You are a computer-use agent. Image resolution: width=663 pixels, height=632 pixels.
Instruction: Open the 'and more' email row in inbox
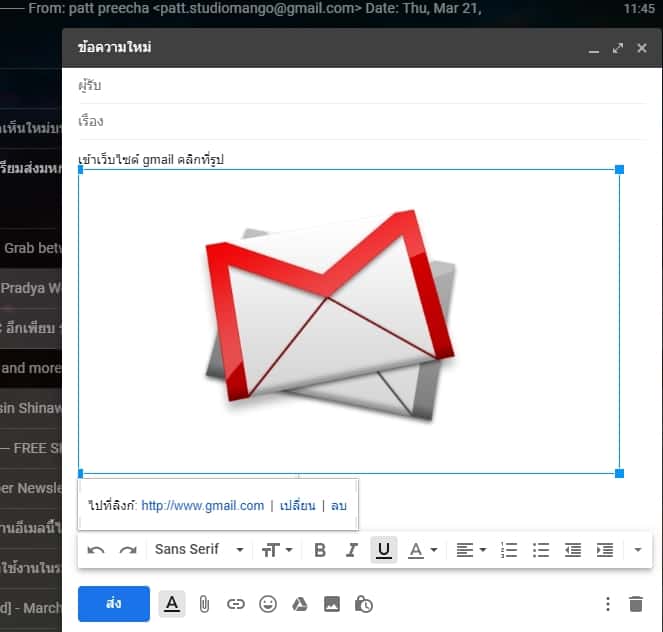pyautogui.click(x=31, y=368)
